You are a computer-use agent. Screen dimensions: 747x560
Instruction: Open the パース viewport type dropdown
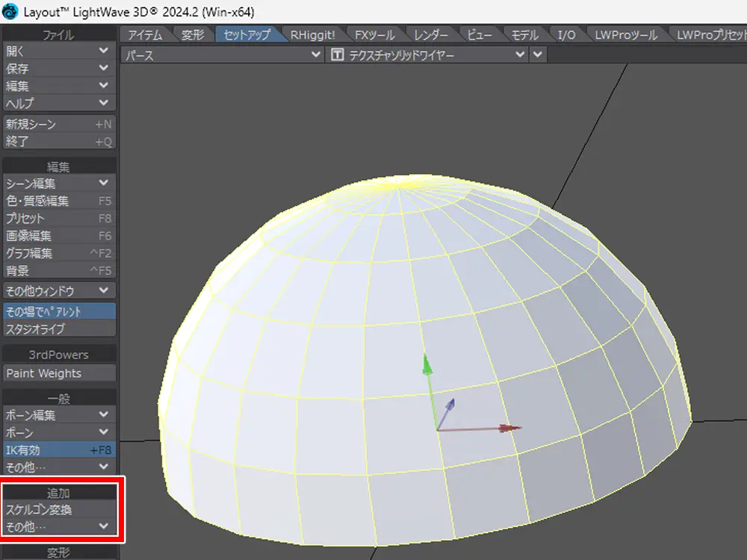pos(222,55)
